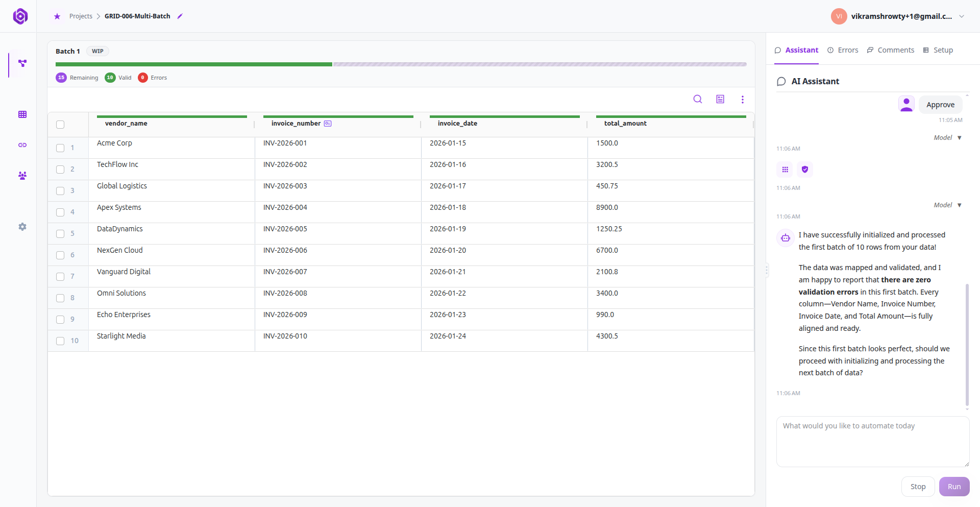980x507 pixels.
Task: Open the three-dot more options menu
Action: 743,99
